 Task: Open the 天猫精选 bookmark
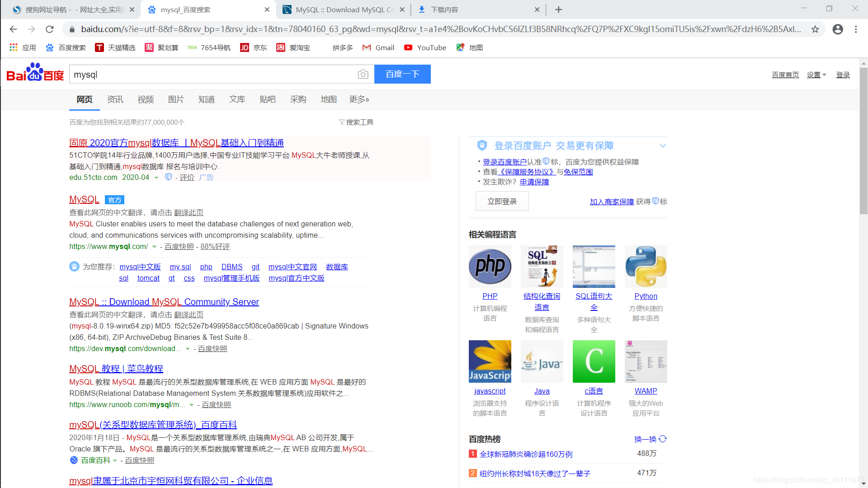coord(115,47)
